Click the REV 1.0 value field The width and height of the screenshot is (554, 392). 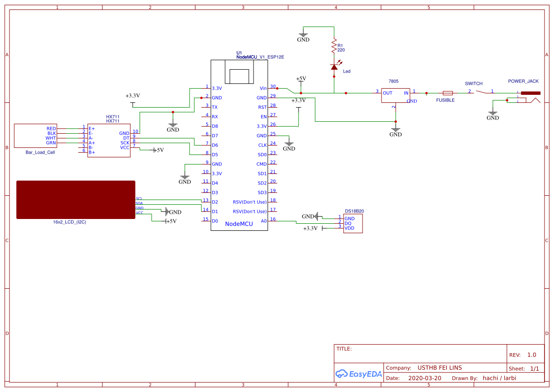pos(532,355)
